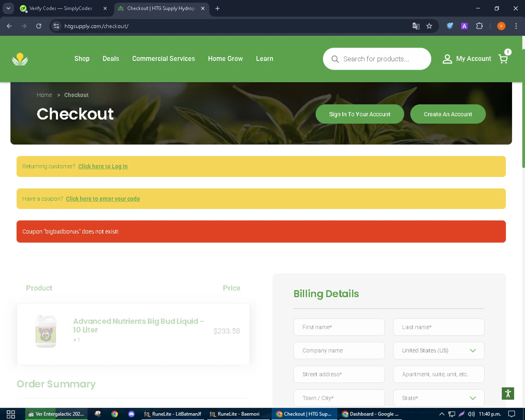This screenshot has height=420, width=525.
Task: Click the HTG Supply logo icon
Action: 20,59
